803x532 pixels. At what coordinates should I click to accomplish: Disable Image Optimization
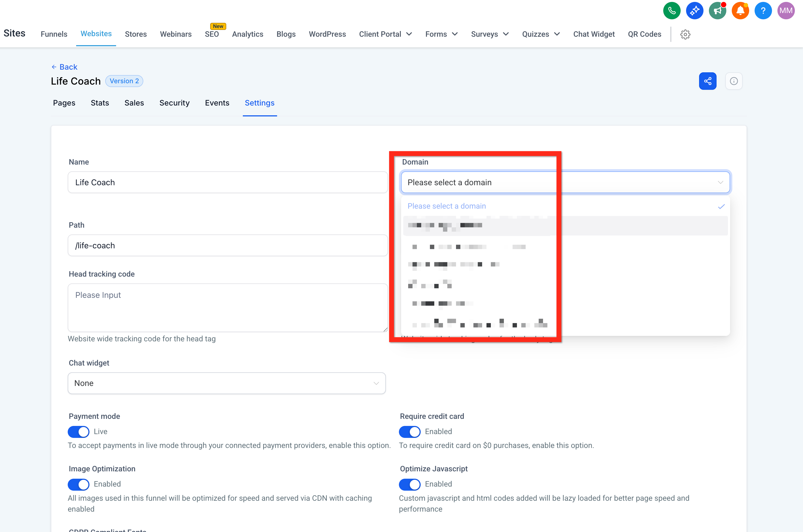coord(78,484)
